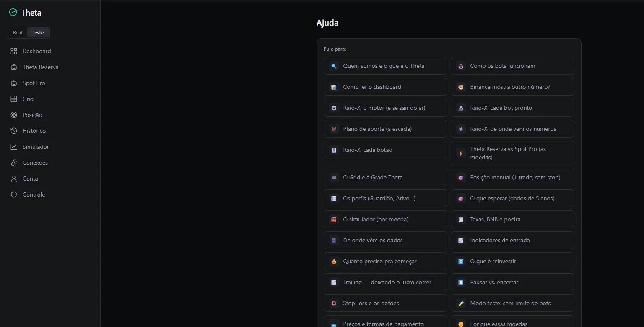644x327 pixels.
Task: Click the Dashboard grid icon in sidebar
Action: (14, 51)
